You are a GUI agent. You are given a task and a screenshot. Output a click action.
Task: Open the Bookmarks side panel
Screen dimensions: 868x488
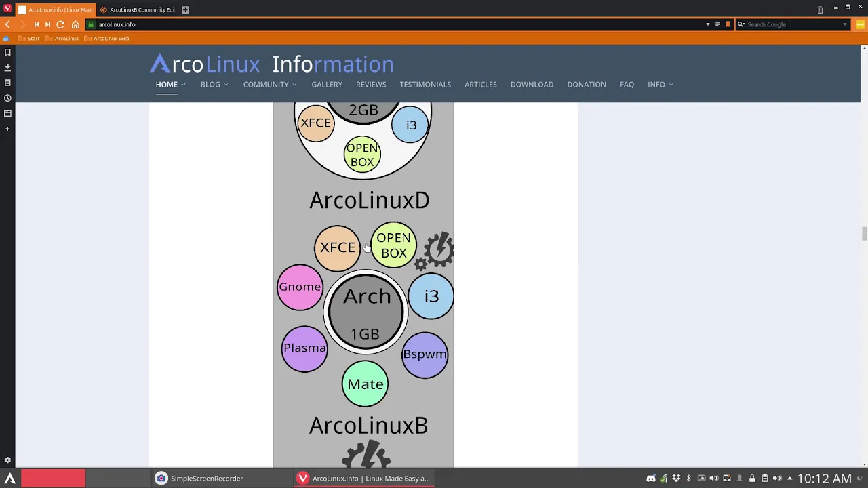click(7, 52)
